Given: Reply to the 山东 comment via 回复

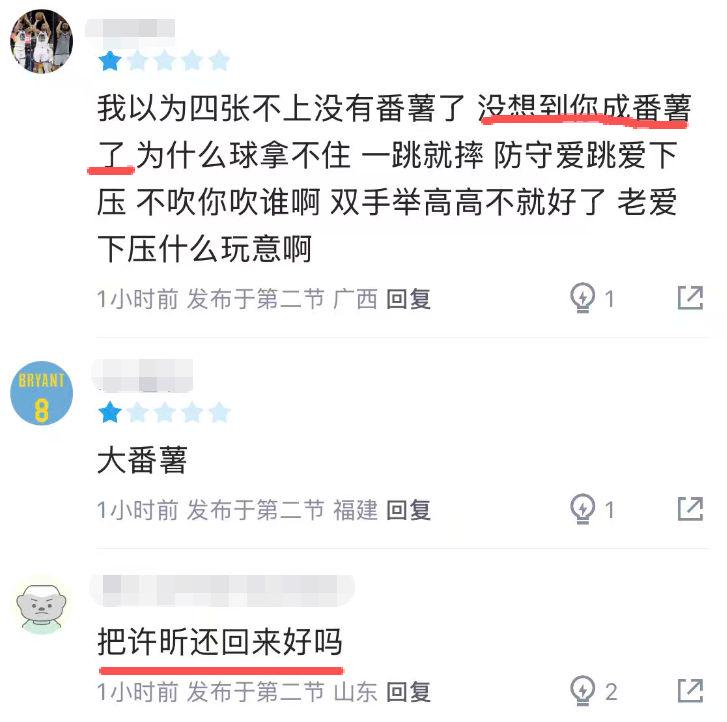Looking at the screenshot, I should 408,691.
